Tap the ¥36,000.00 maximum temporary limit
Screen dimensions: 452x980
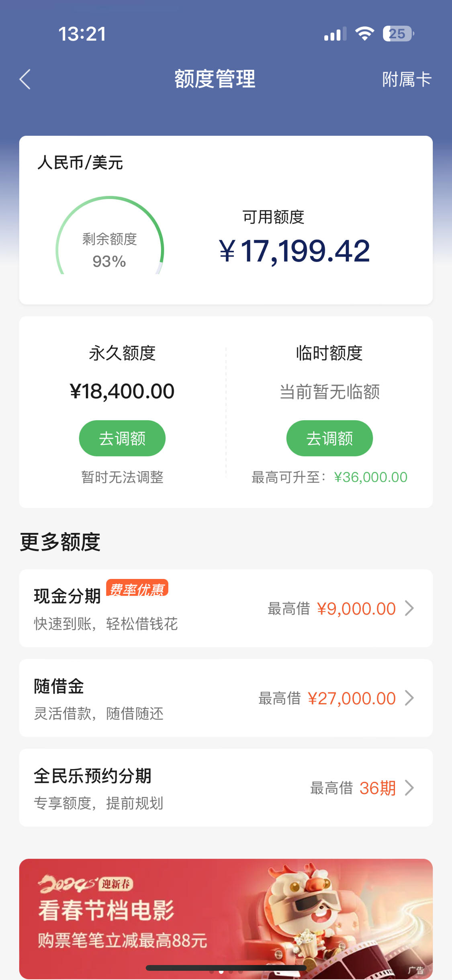(370, 477)
